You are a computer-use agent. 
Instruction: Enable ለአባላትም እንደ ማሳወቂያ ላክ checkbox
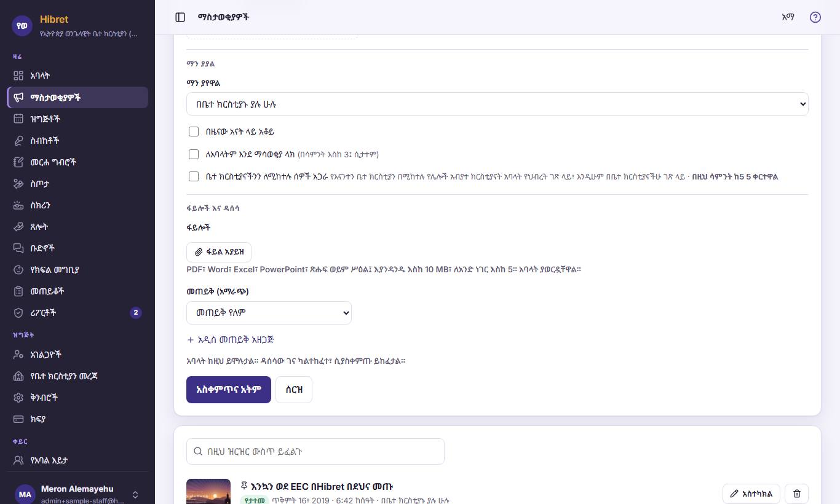coord(194,154)
